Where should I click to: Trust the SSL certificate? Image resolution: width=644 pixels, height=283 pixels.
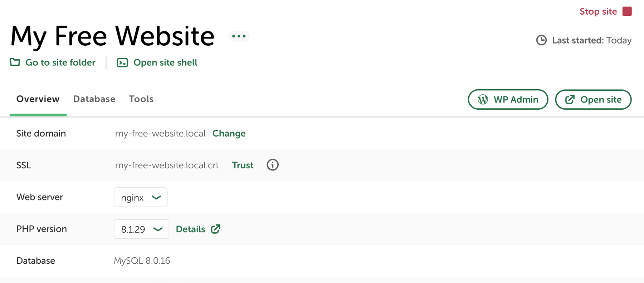[x=243, y=165]
